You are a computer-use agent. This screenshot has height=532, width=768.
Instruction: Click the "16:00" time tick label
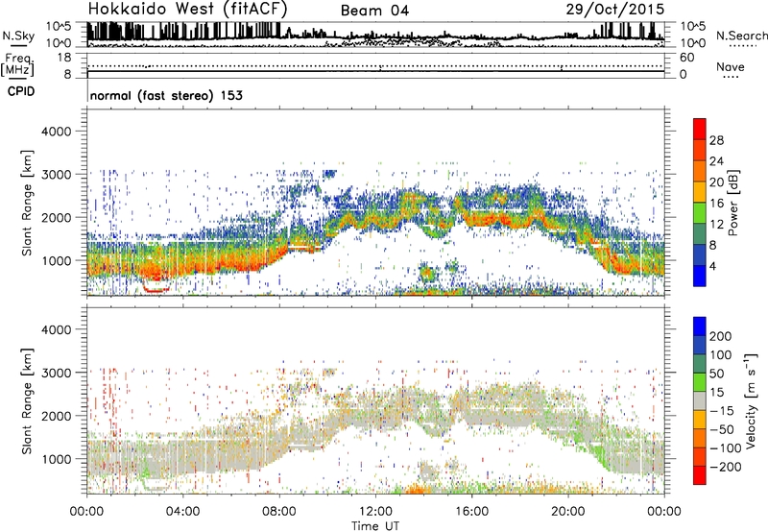[471, 512]
